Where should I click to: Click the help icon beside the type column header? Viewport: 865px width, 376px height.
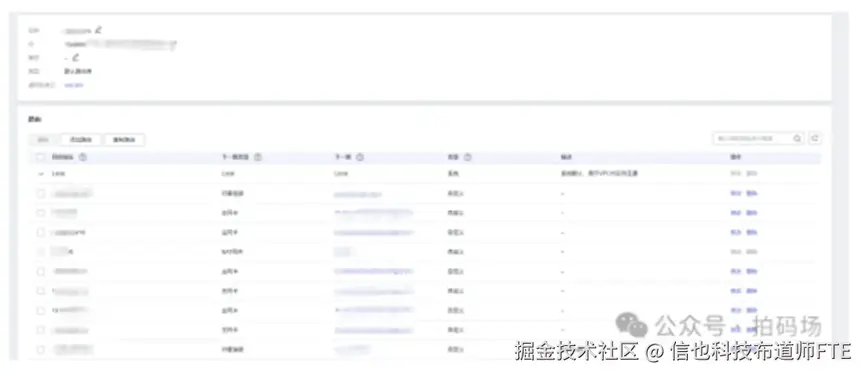pyautogui.click(x=467, y=157)
